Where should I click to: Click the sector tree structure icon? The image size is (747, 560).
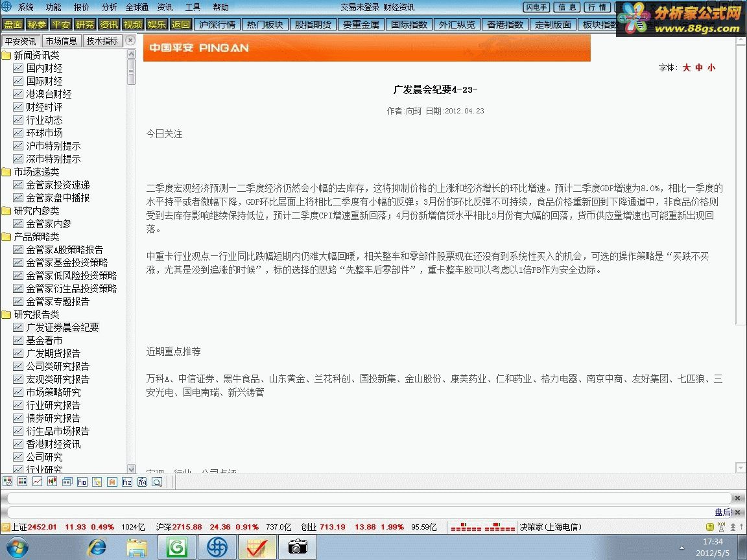[x=97, y=482]
